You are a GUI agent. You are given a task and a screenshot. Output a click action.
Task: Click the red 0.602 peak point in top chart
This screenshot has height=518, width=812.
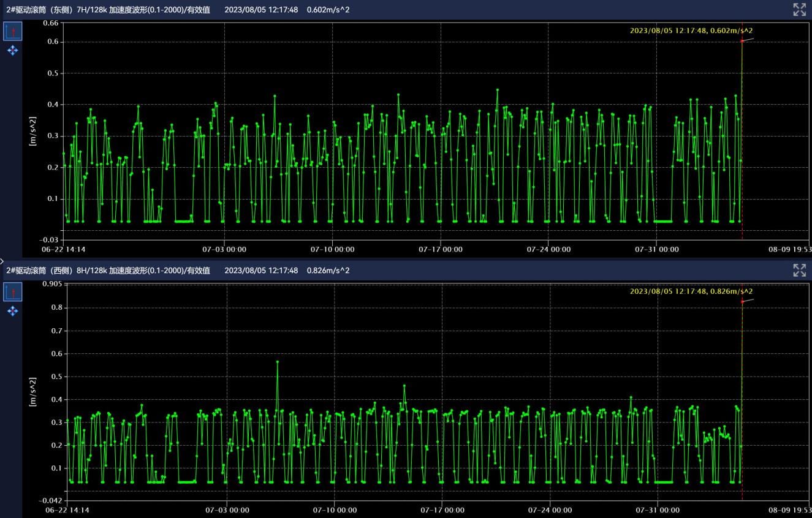[742, 41]
